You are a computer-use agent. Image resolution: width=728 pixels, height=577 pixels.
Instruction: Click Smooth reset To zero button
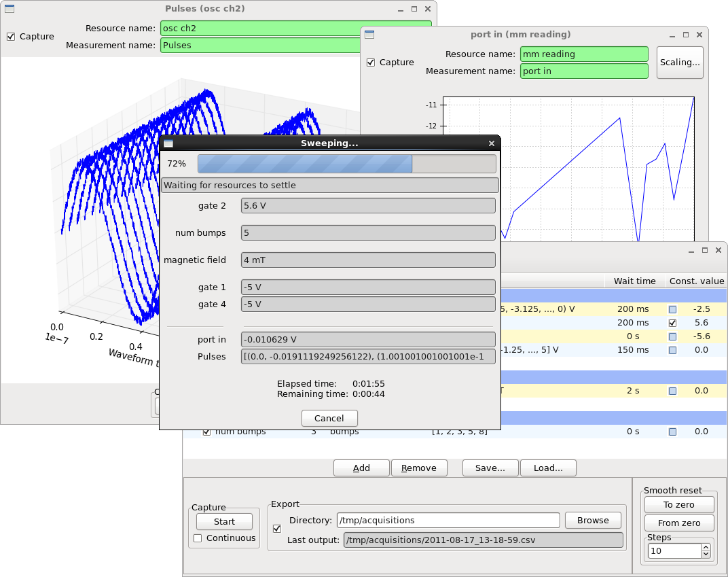point(679,504)
